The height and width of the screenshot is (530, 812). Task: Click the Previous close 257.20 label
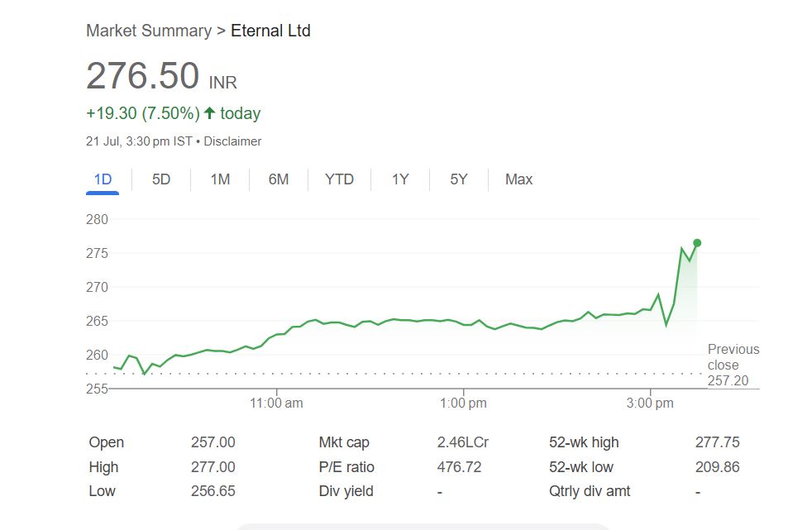(x=733, y=365)
